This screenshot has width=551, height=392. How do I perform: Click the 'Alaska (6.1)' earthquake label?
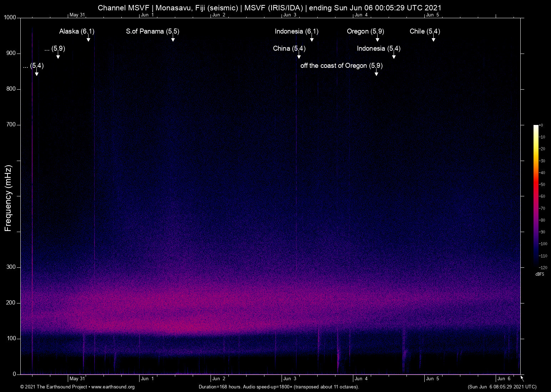click(x=77, y=31)
